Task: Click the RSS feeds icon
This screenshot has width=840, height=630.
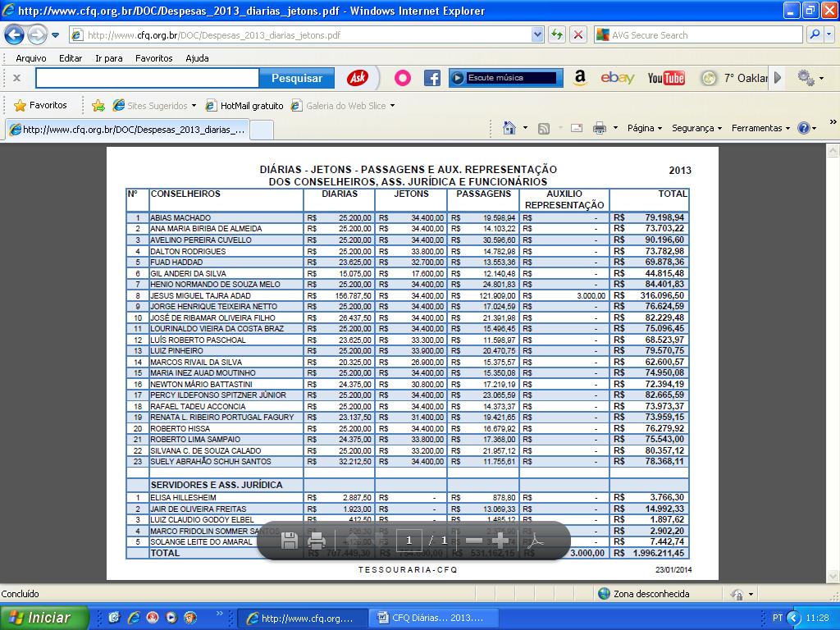Action: pyautogui.click(x=544, y=129)
